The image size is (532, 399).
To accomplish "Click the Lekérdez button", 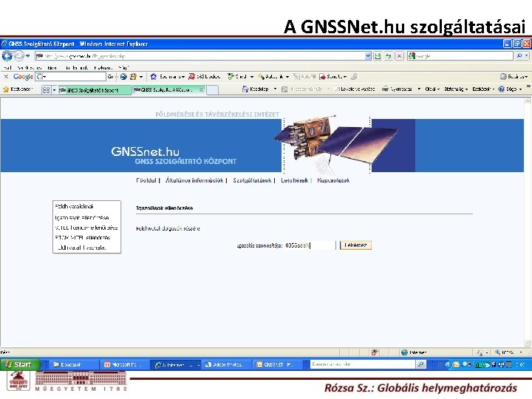I will point(355,245).
